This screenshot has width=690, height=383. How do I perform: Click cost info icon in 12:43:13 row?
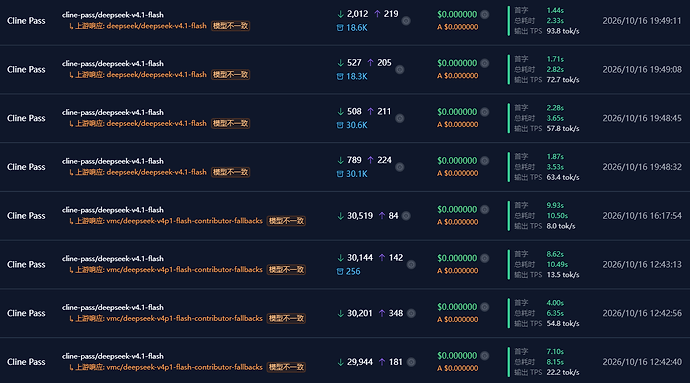(484, 258)
